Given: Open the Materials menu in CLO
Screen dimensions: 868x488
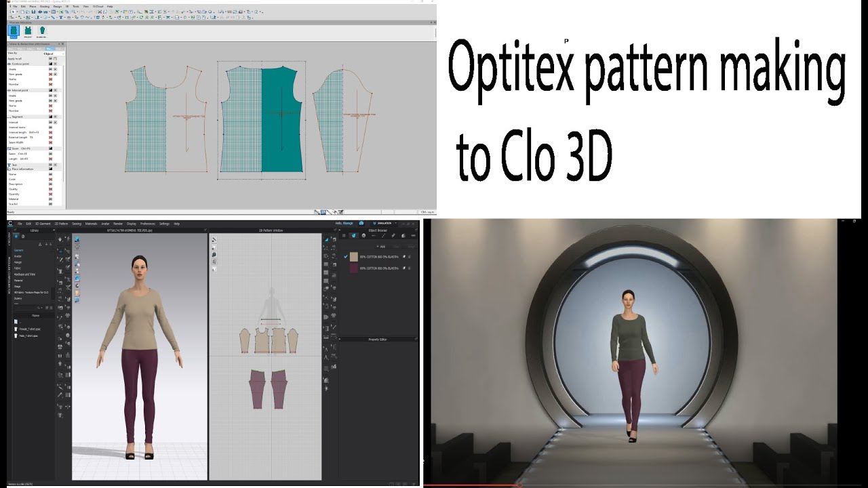Looking at the screenshot, I should click(91, 224).
